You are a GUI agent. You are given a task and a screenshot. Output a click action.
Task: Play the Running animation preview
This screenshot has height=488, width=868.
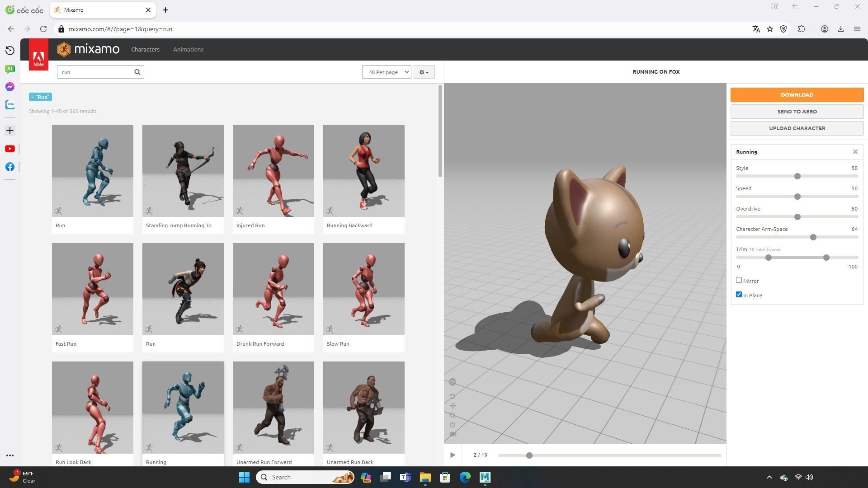pyautogui.click(x=453, y=455)
